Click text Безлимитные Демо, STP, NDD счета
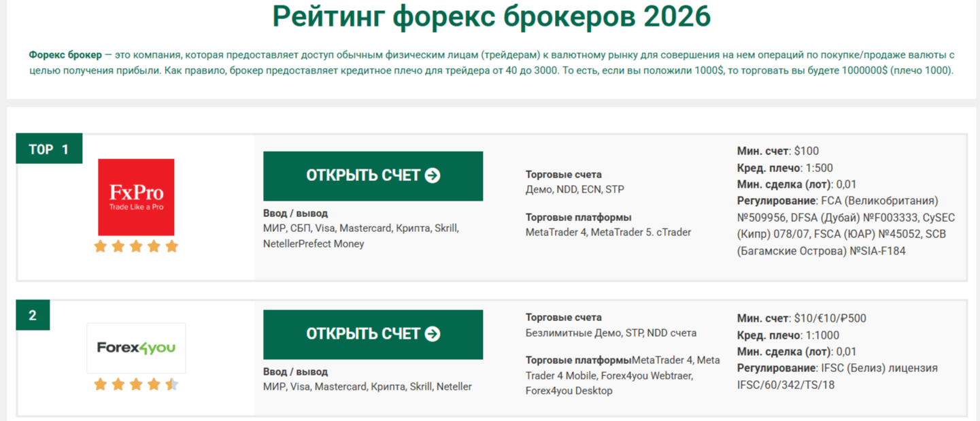Image resolution: width=980 pixels, height=421 pixels. (x=611, y=333)
